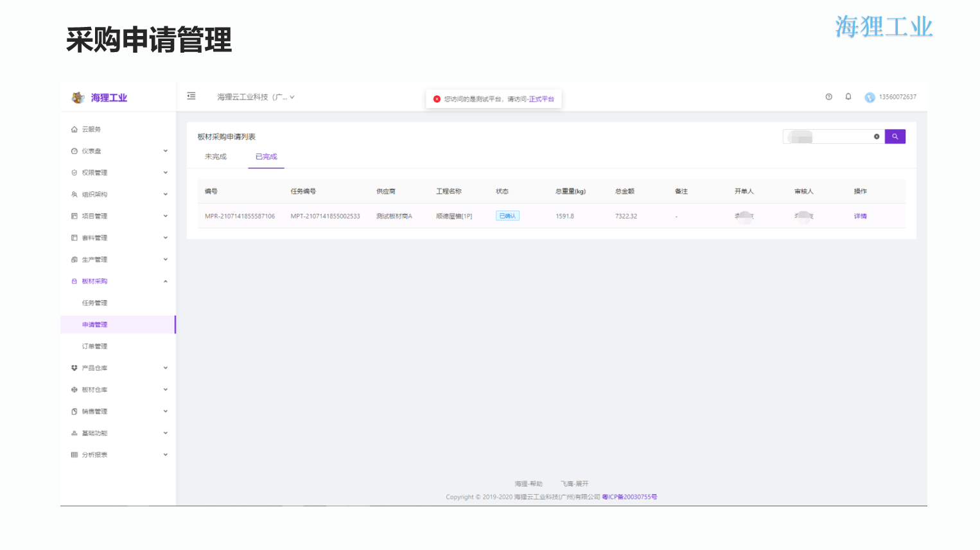The width and height of the screenshot is (980, 550).
Task: Expand the 项目管理 menu chevron
Action: 166,216
